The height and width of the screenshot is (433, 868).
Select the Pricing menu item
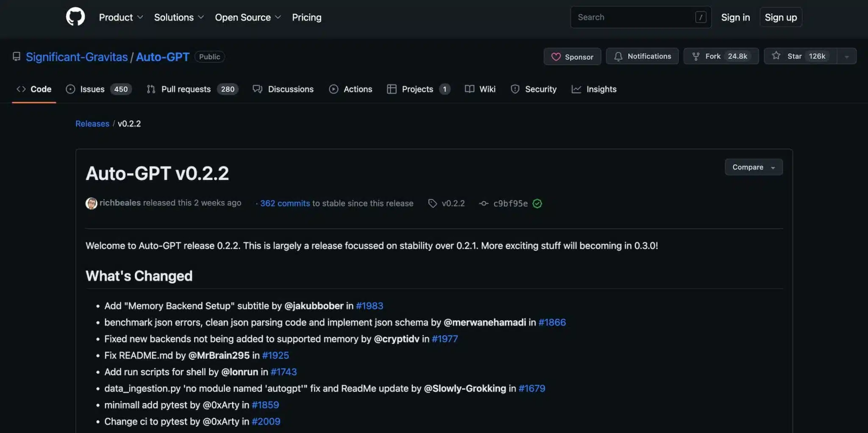pos(306,17)
